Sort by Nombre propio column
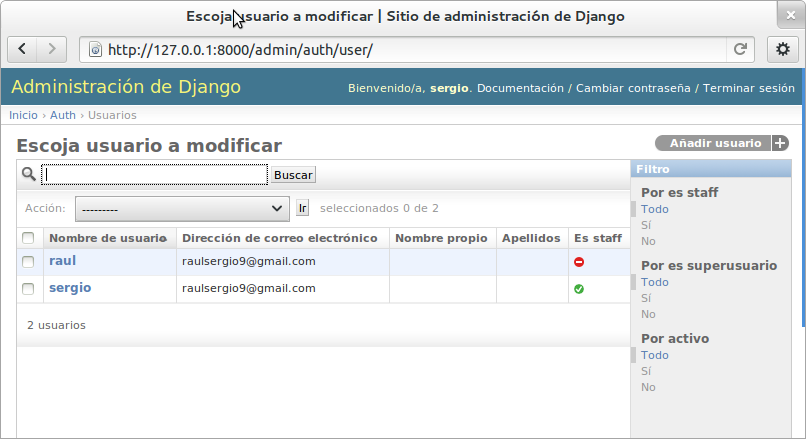This screenshot has height=439, width=806. point(441,239)
